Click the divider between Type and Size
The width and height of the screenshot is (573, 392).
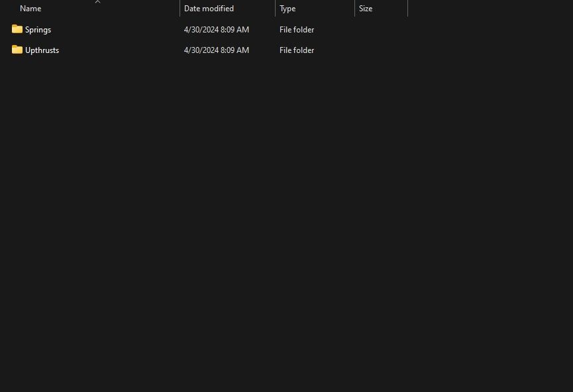[x=354, y=9]
